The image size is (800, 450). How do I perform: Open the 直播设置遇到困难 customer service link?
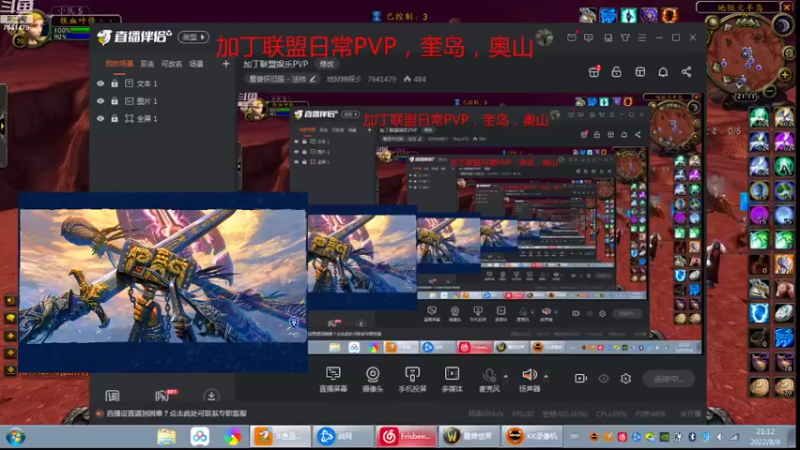coord(177,413)
